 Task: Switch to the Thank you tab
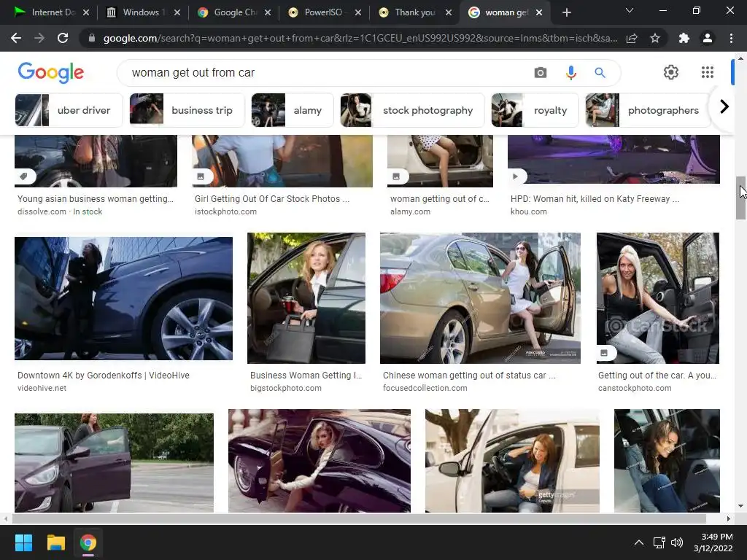point(414,12)
